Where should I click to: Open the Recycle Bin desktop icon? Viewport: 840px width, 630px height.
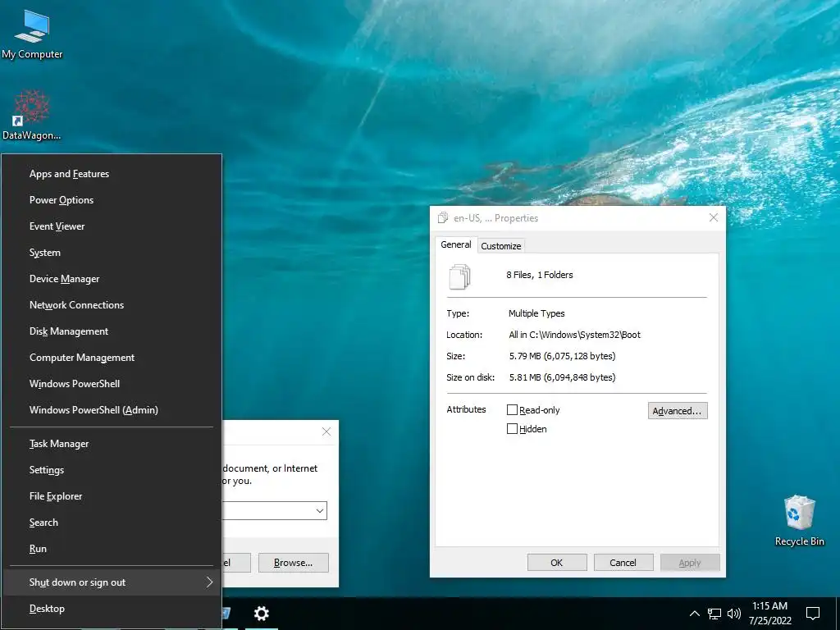[x=799, y=520]
